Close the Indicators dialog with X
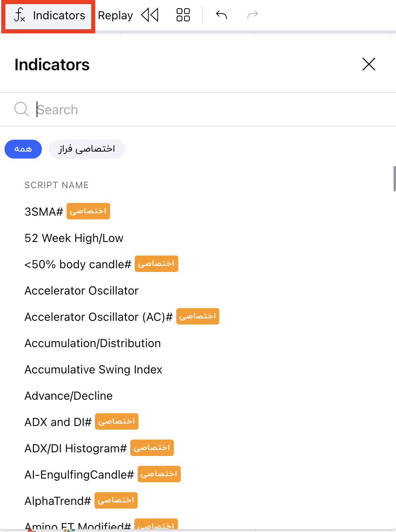Screen dimensions: 396x532 click(x=369, y=64)
